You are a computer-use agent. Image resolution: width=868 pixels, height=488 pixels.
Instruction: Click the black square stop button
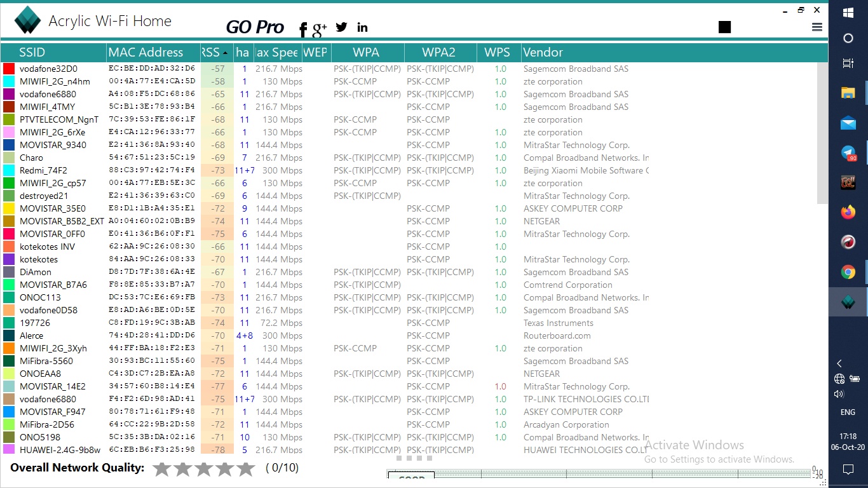pos(724,27)
